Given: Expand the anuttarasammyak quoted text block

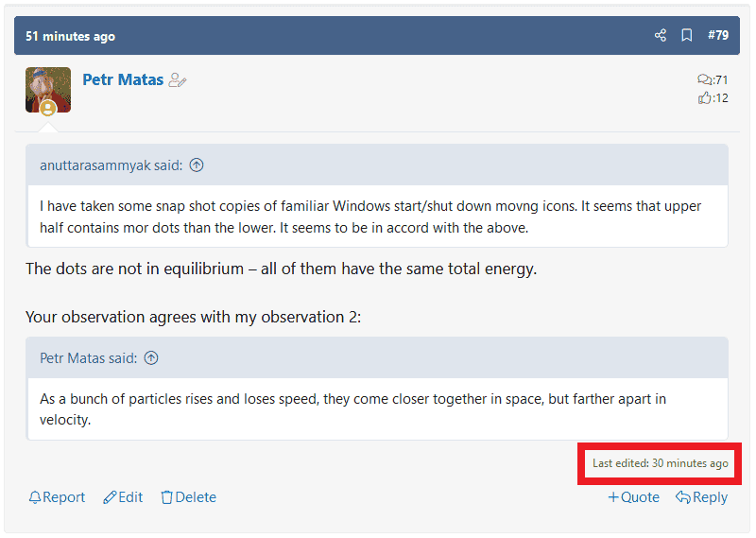Looking at the screenshot, I should click(377, 217).
